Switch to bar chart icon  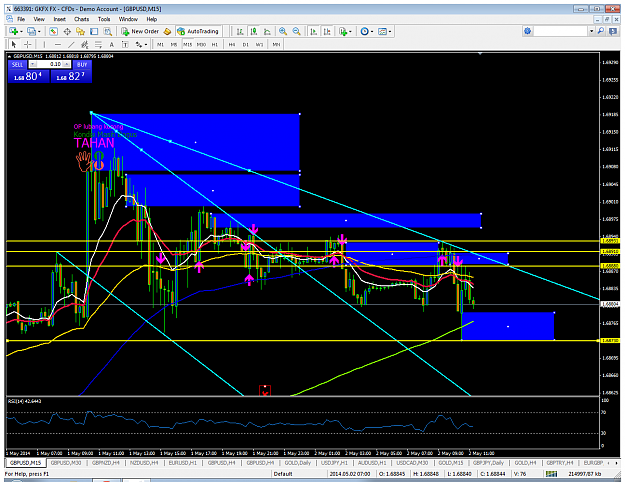point(240,31)
